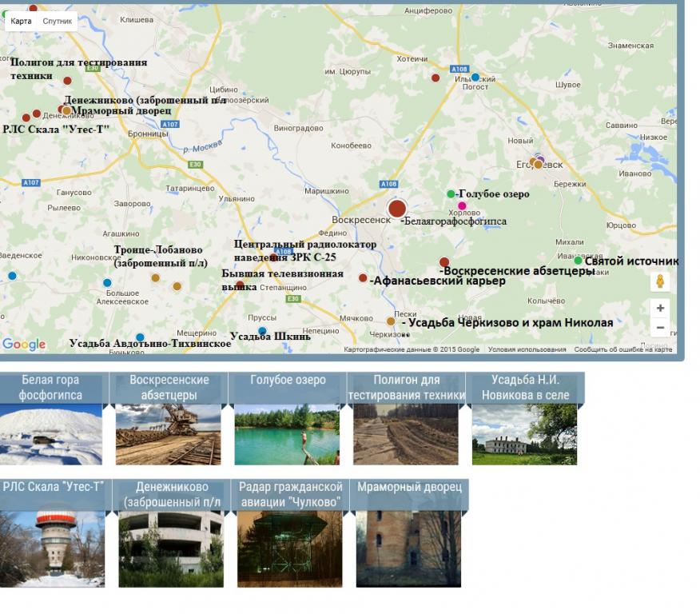700x614 pixels.
Task: Select the red Полигон для тестирования техники marker
Action: (67, 81)
